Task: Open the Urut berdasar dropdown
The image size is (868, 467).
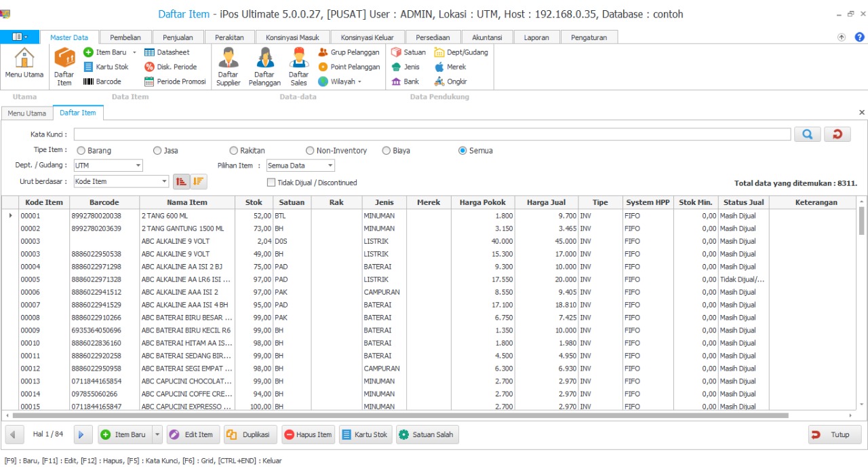Action: coord(164,181)
